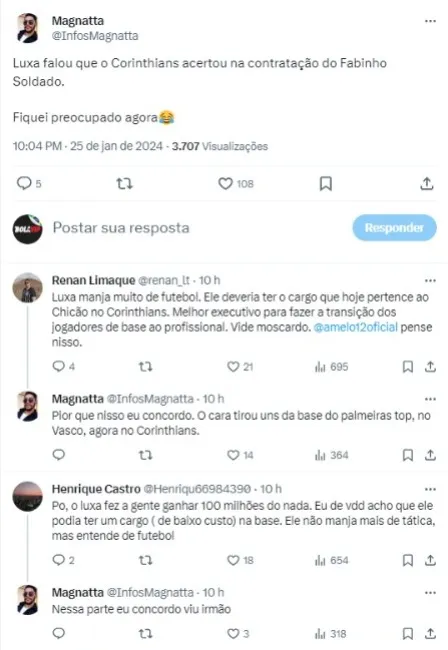Screen dimensions: 448x650
Task: Open the @InfosMagnatta handle in header
Action: (x=95, y=36)
